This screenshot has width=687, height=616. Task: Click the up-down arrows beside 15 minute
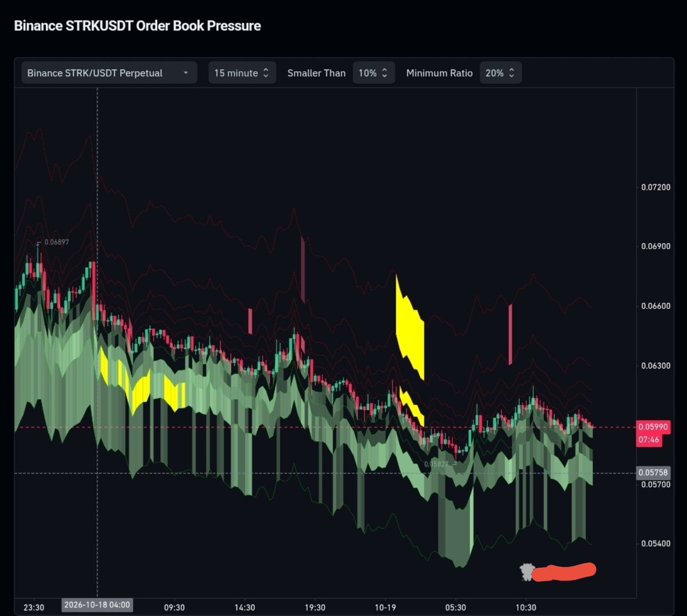tap(265, 73)
